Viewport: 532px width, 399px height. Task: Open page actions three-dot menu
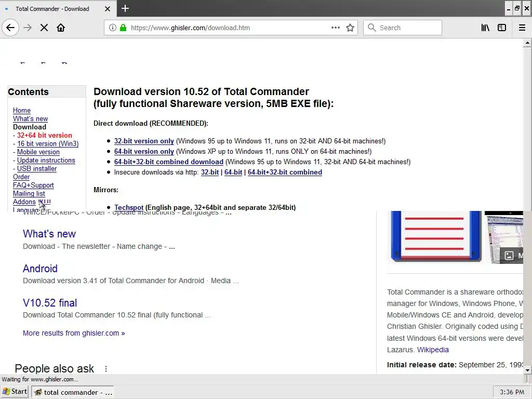tap(336, 28)
